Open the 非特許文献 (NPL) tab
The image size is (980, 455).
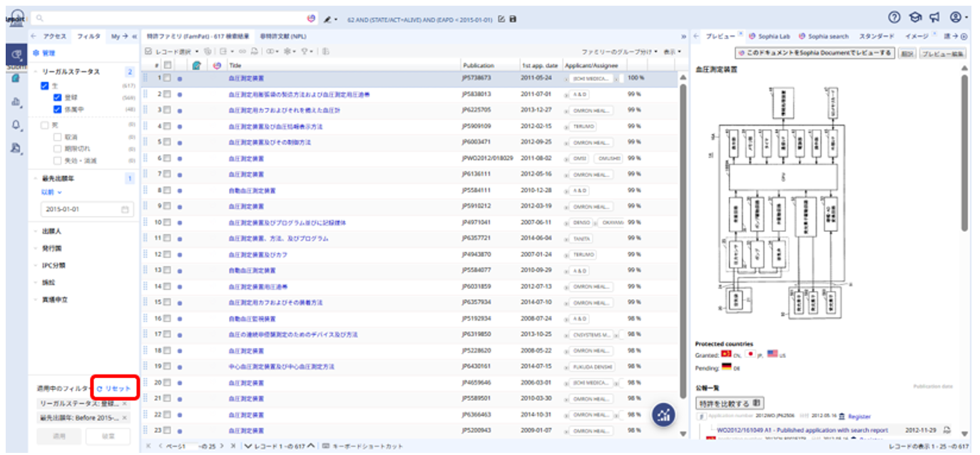point(283,36)
